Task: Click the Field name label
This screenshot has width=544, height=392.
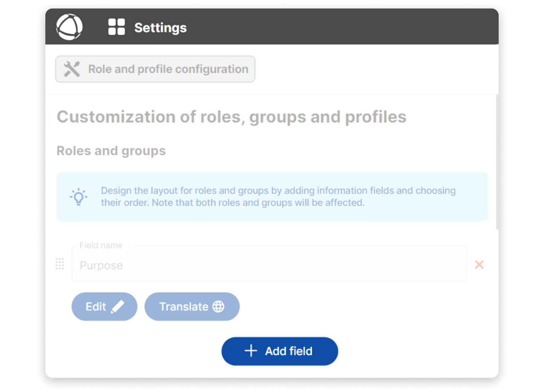Action: 101,245
